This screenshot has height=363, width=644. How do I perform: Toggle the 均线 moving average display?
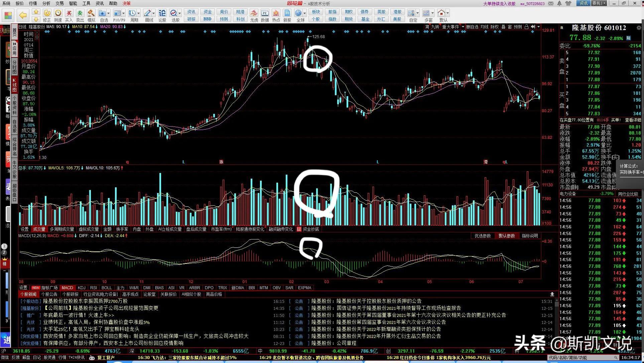tap(484, 27)
